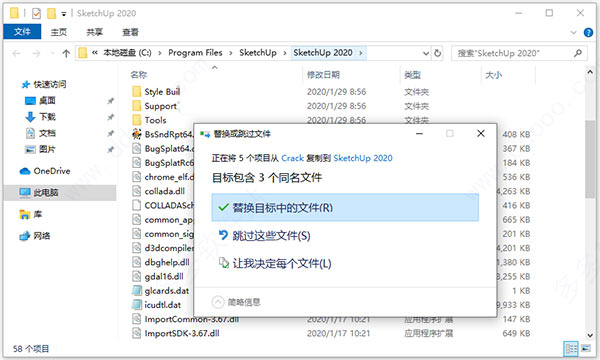Switch to large icons view button

pos(585,348)
